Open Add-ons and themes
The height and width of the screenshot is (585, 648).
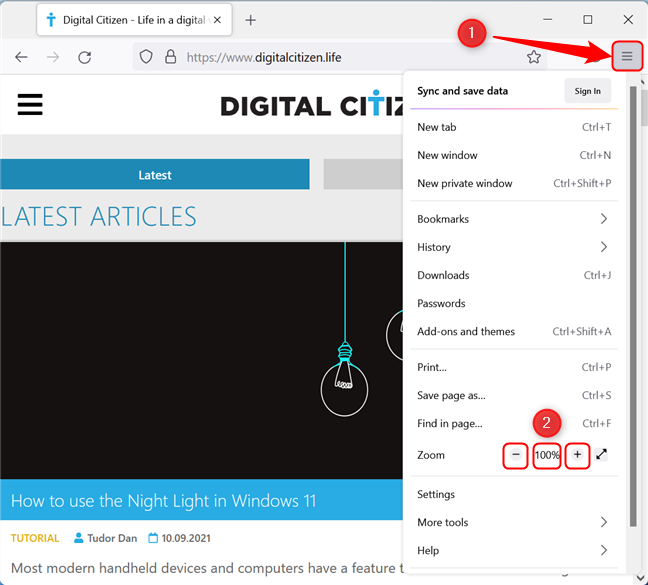click(x=514, y=331)
